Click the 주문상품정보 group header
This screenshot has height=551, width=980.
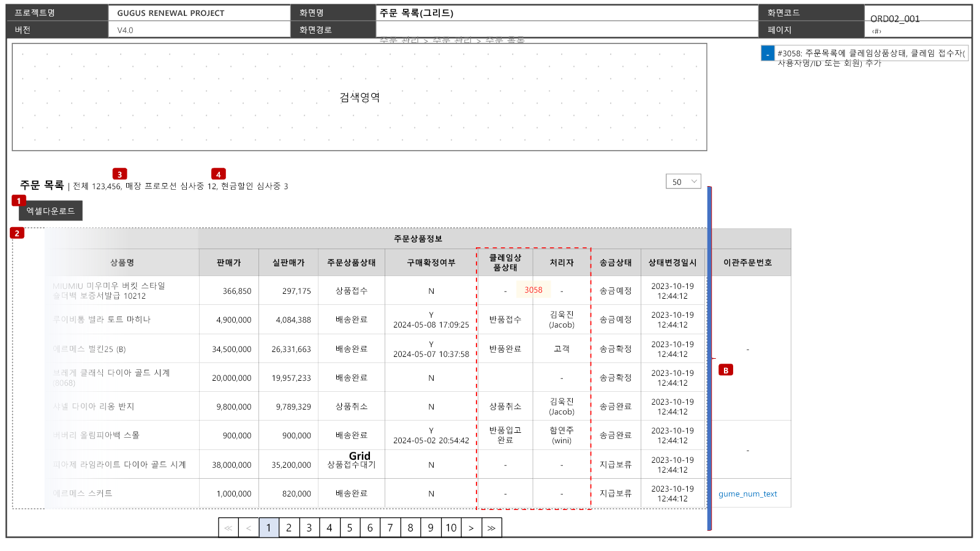click(418, 239)
